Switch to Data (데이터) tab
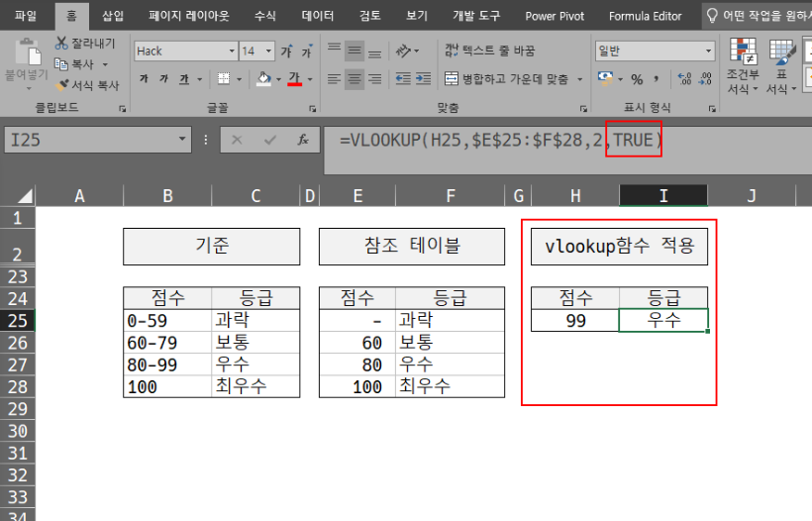The height and width of the screenshot is (521, 812). coord(318,16)
